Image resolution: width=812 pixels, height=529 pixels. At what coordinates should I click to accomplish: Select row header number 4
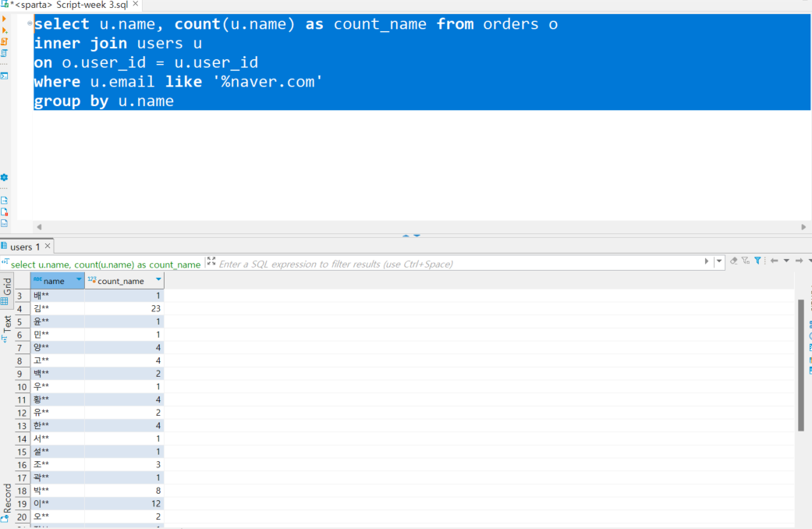[x=22, y=309]
